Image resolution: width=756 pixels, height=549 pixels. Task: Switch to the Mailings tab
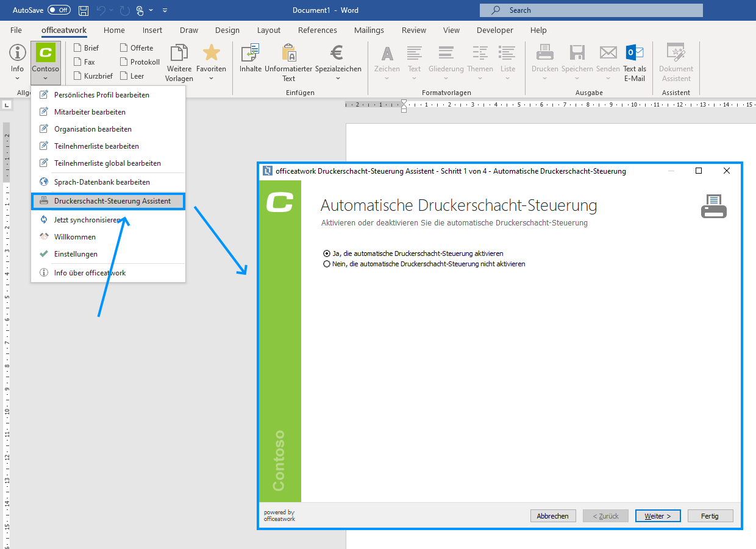[369, 30]
